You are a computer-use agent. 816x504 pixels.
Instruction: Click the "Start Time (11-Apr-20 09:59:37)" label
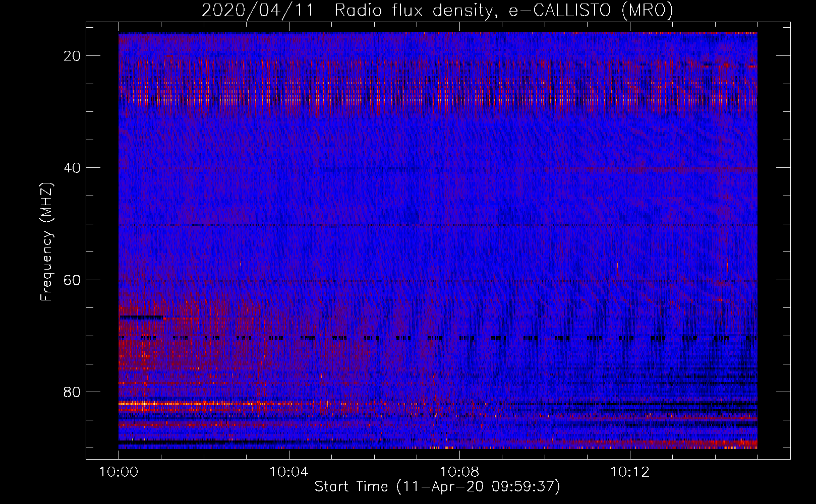point(437,487)
